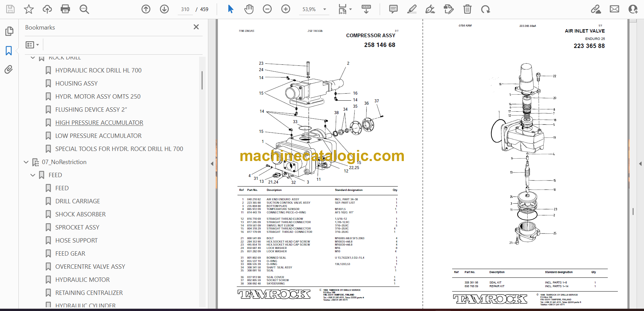This screenshot has width=644, height=311.
Task: Open the attachments paperclip panel
Action: 9,69
